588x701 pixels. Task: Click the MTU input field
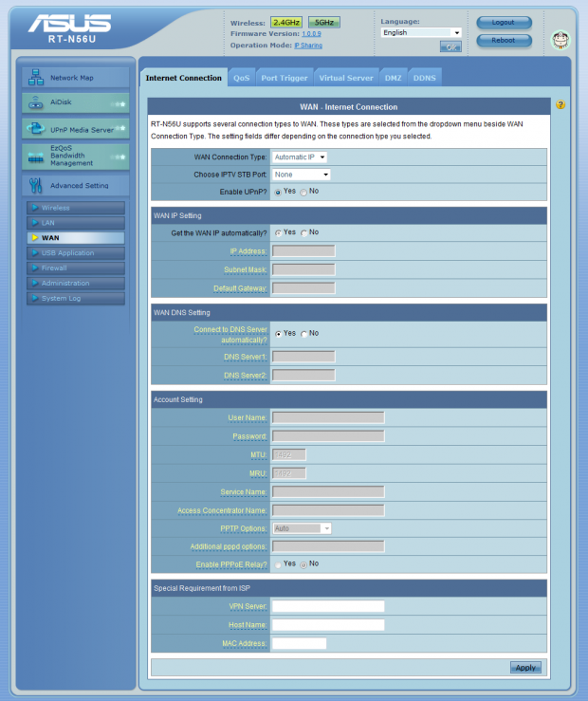pos(289,454)
